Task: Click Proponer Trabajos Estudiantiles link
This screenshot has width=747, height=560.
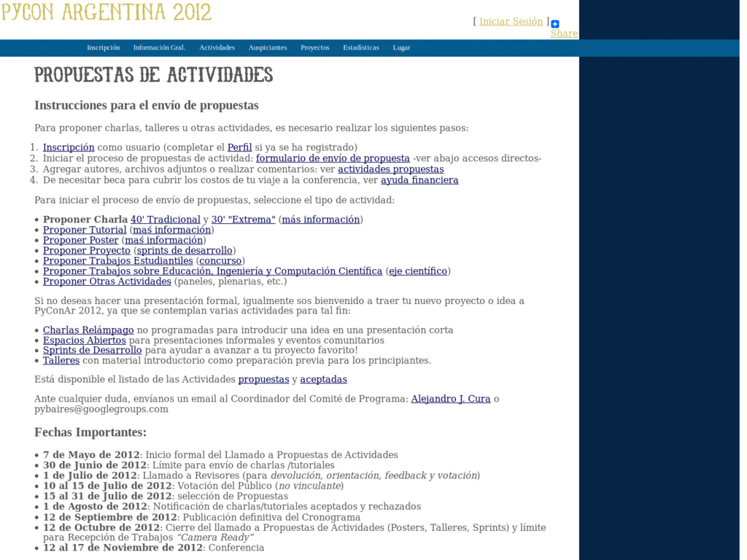Action: point(118,261)
